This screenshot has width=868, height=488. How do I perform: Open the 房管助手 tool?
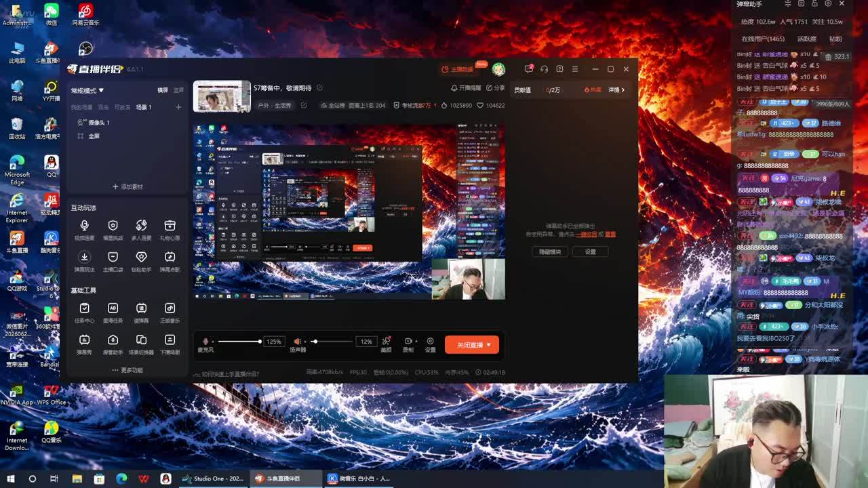pos(113,344)
